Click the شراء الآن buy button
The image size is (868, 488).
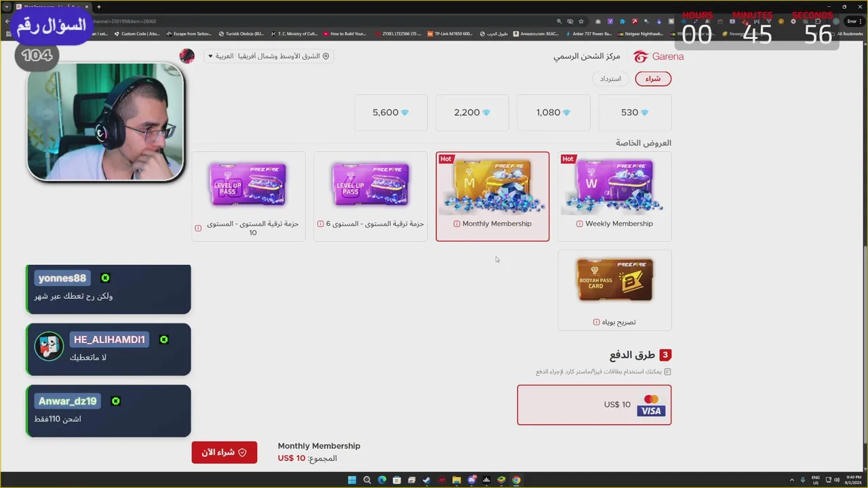tap(224, 452)
